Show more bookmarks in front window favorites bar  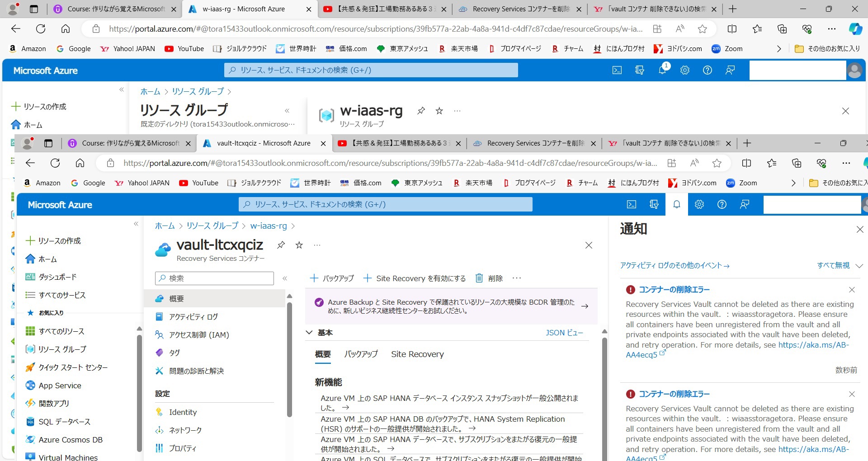[x=793, y=183]
